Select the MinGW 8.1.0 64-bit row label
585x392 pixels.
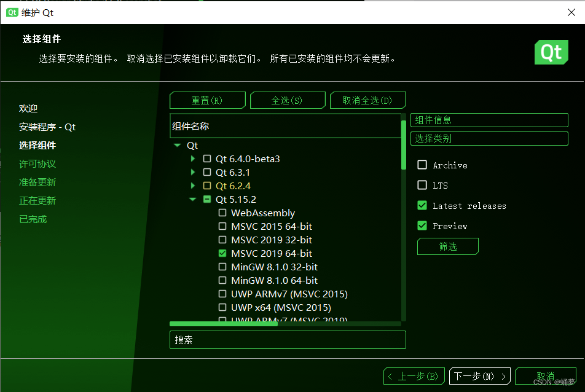click(x=274, y=280)
